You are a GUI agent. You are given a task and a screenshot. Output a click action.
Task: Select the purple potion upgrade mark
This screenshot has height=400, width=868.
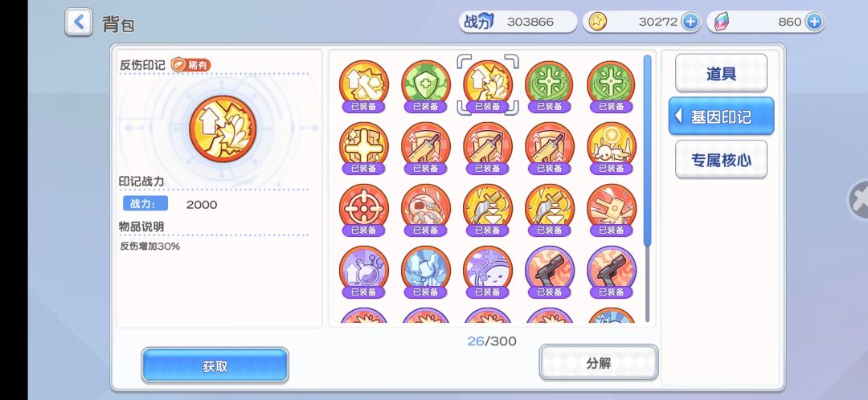point(364,271)
